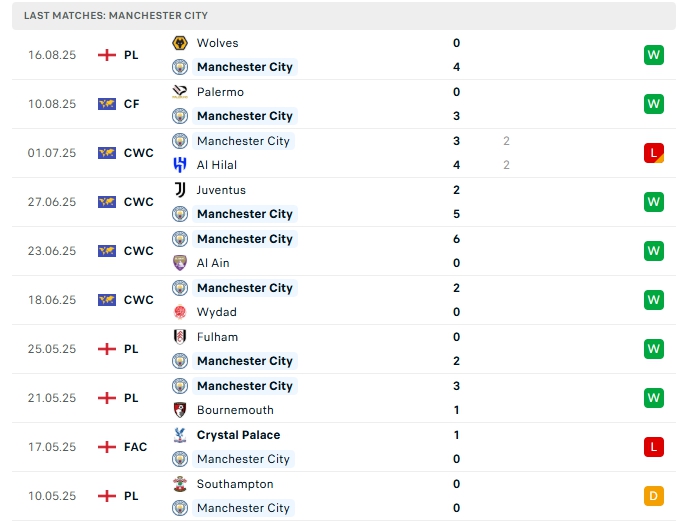This screenshot has height=522, width=687.
Task: Click the Last Matches: Manchester City header
Action: [x=116, y=16]
